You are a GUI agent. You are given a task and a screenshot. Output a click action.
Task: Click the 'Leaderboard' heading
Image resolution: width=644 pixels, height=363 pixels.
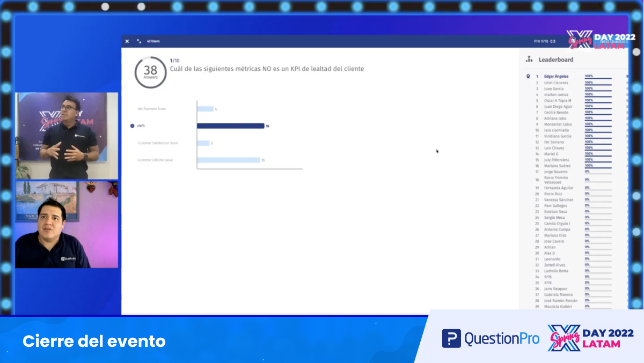(556, 60)
